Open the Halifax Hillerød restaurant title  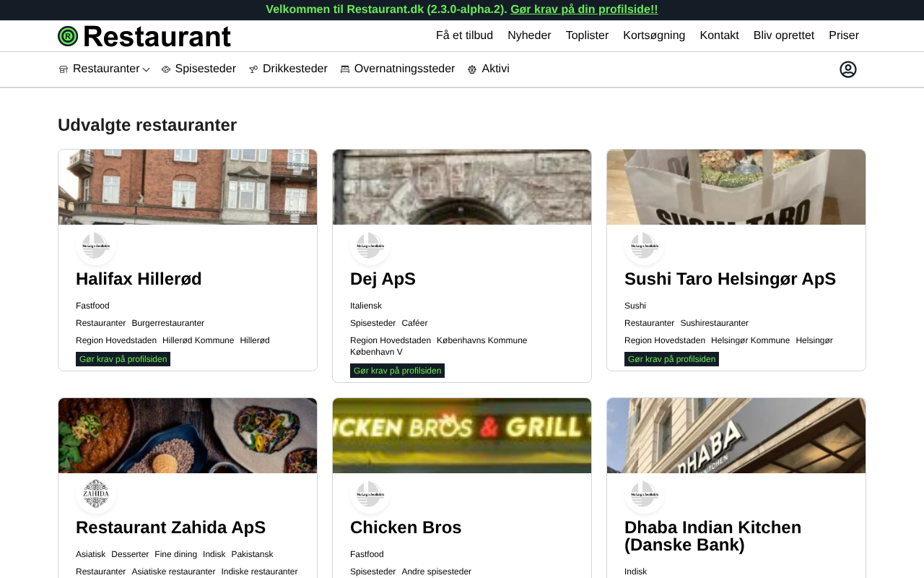pyautogui.click(x=139, y=279)
